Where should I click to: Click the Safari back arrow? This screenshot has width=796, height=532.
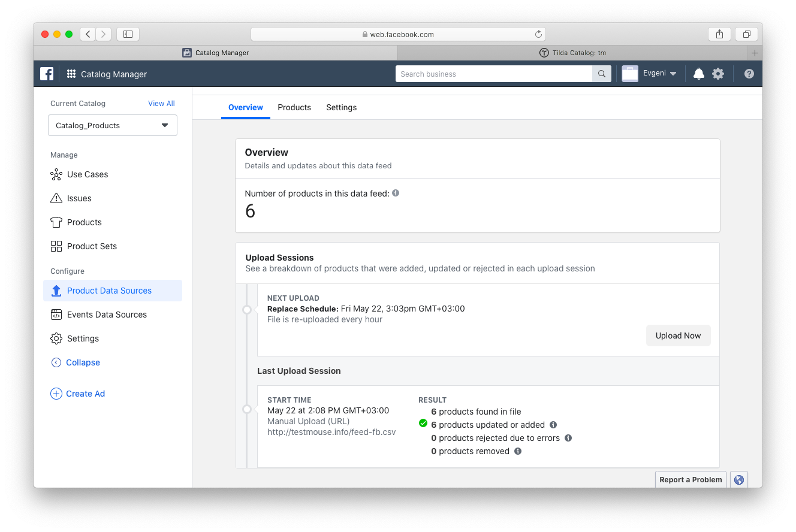[x=88, y=34]
